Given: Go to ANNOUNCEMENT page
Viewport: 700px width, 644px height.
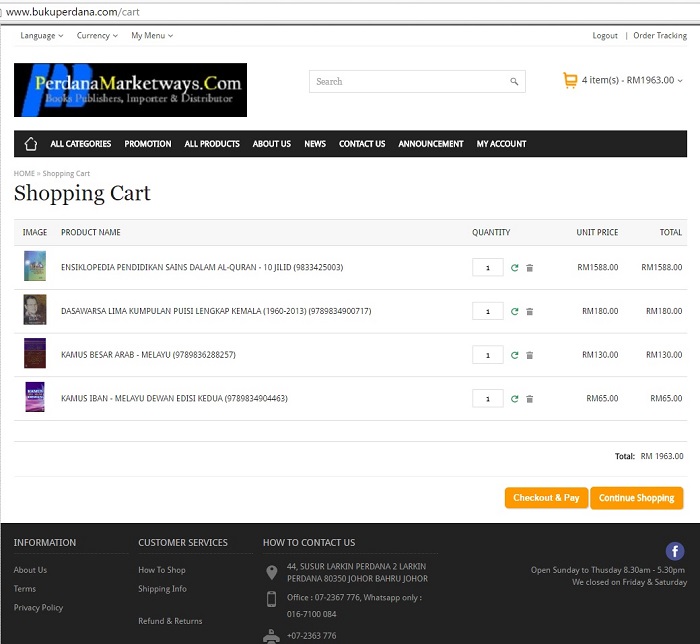Looking at the screenshot, I should pos(431,144).
